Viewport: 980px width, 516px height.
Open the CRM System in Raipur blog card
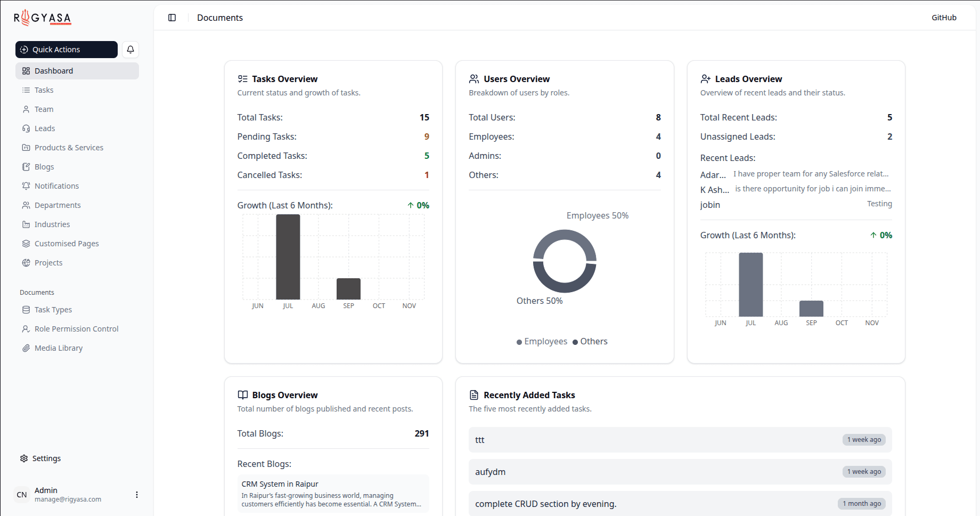333,493
